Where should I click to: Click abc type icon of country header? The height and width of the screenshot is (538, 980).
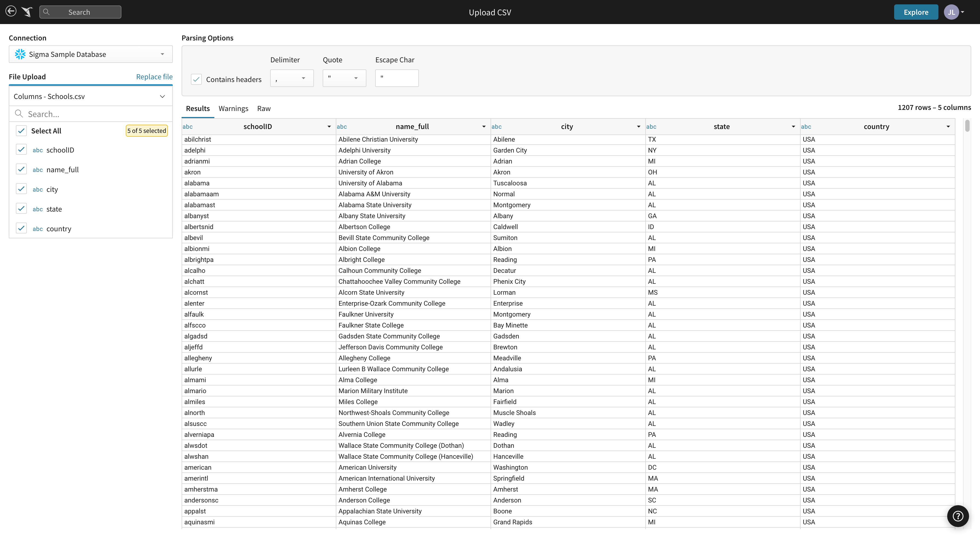[x=806, y=126]
